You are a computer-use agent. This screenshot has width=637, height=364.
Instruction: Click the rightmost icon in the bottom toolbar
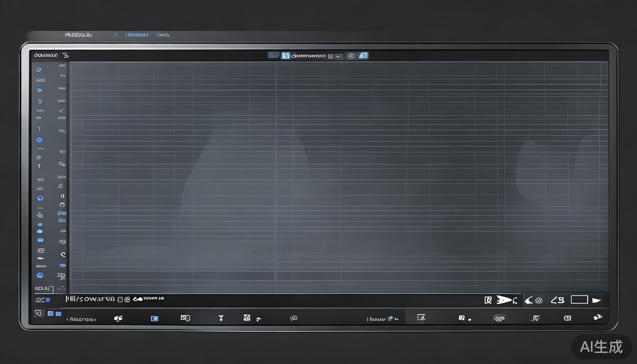(x=598, y=318)
